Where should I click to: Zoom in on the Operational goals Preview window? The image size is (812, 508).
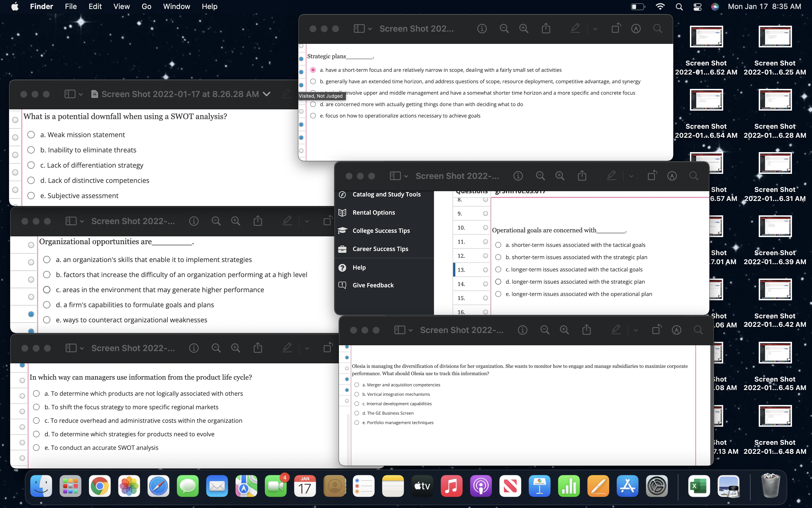pos(560,176)
